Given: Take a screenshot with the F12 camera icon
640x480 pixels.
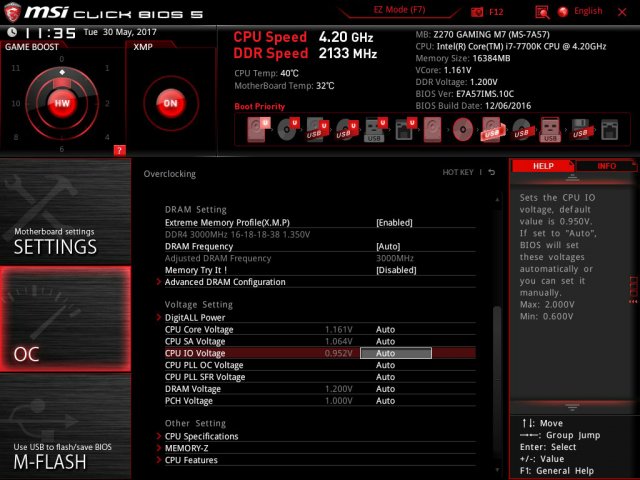Looking at the screenshot, I should tap(477, 12).
